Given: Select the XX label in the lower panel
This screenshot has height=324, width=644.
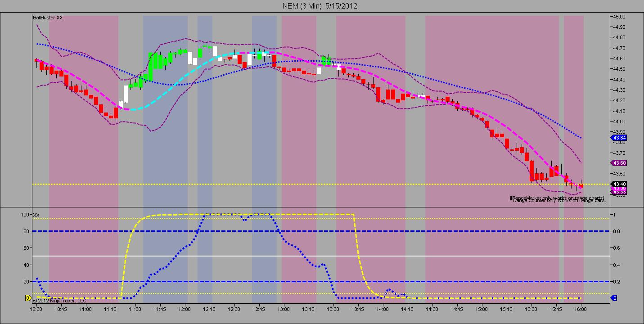Looking at the screenshot, I should pyautogui.click(x=36, y=215).
